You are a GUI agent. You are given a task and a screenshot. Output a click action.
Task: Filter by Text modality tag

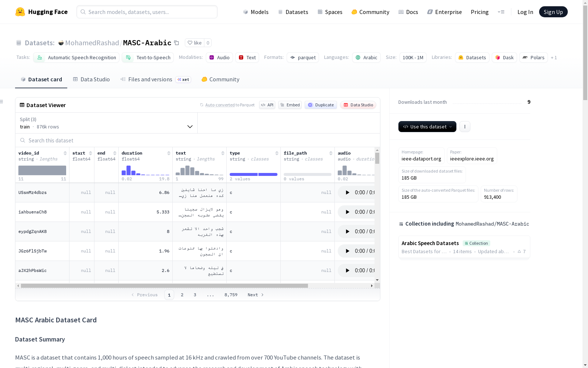pyautogui.click(x=247, y=57)
